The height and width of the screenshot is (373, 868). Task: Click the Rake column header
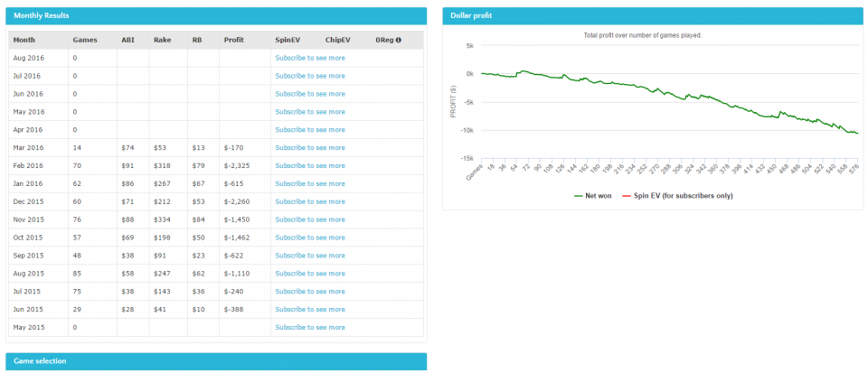coord(162,40)
